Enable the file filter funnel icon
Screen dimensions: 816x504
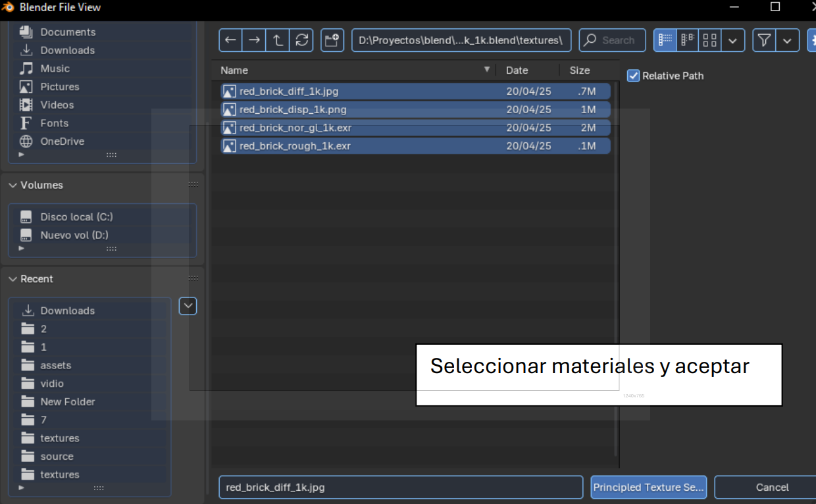pos(763,40)
